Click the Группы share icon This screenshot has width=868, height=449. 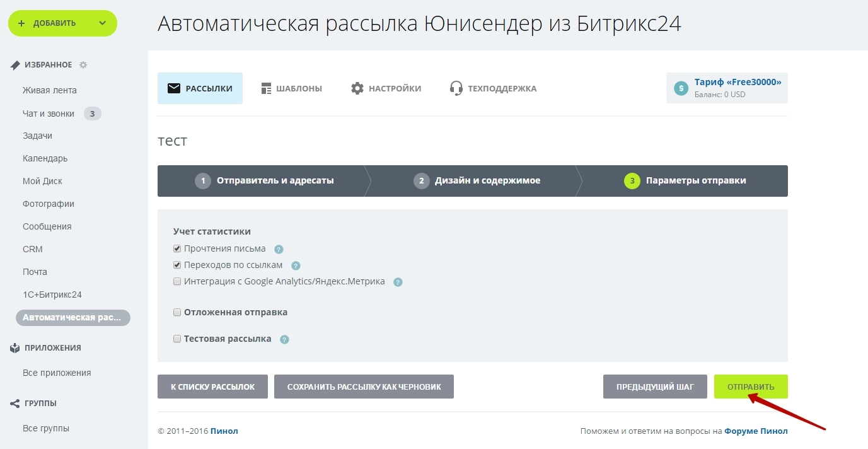(15, 404)
